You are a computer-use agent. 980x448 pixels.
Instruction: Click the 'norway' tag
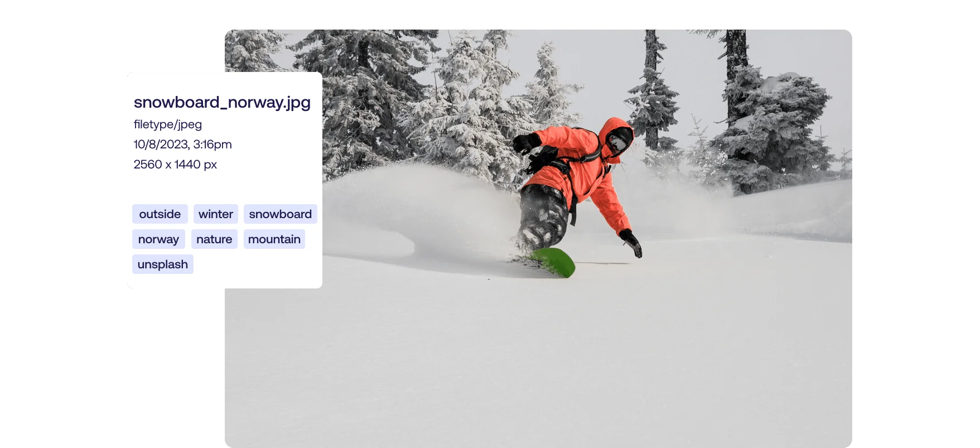tap(158, 239)
